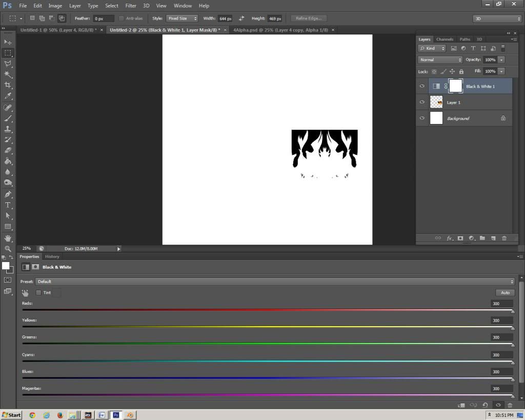This screenshot has width=525, height=420.
Task: Open the Preset dropdown
Action: (x=275, y=282)
